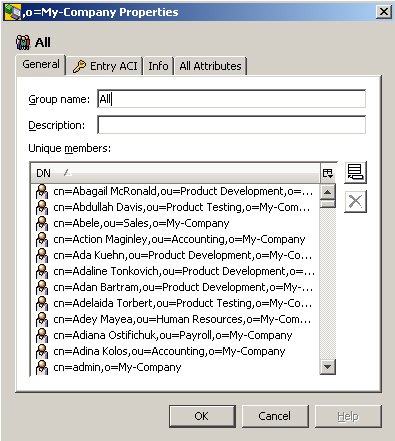
Task: Open the Entry ACI tab
Action: pyautogui.click(x=105, y=66)
